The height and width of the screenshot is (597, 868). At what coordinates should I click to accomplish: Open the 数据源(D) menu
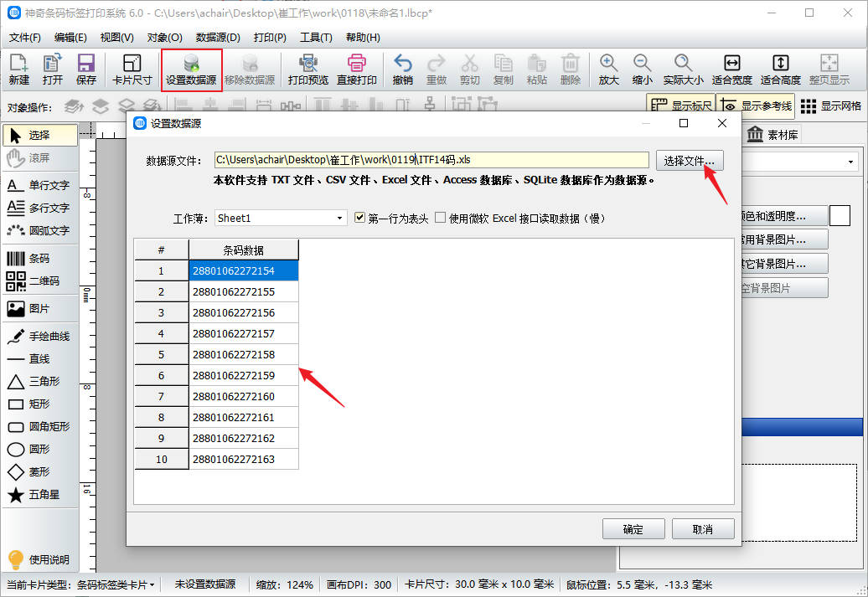click(218, 37)
